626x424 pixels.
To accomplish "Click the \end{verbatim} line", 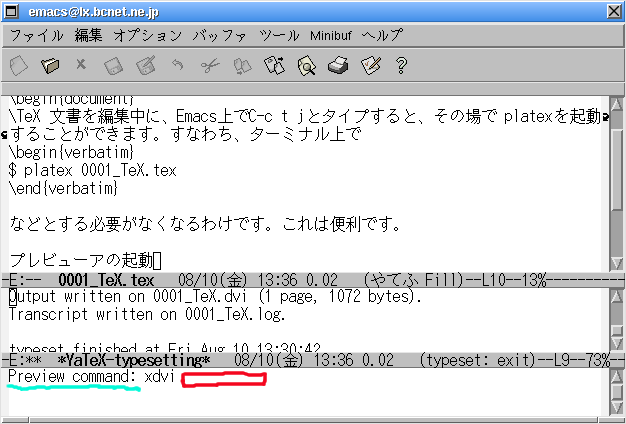I will pyautogui.click(x=63, y=188).
